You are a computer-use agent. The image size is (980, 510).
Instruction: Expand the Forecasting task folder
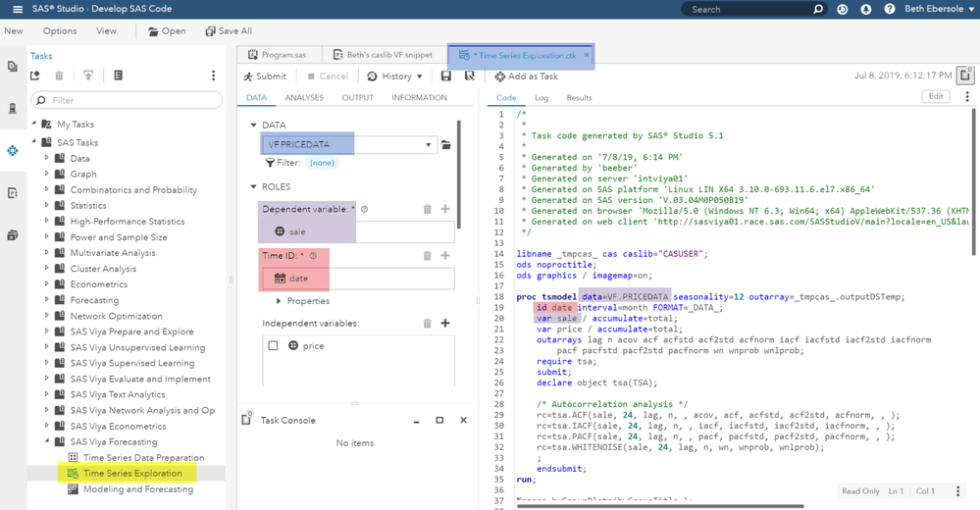(47, 300)
